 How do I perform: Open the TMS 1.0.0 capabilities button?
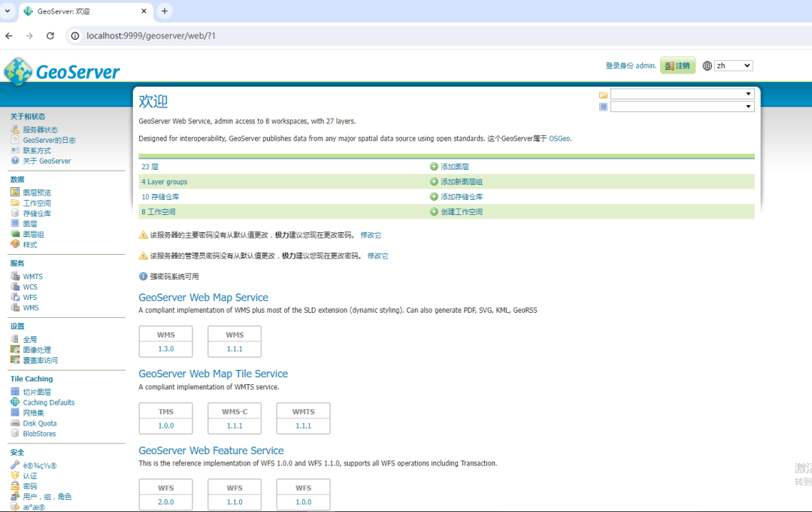click(165, 418)
